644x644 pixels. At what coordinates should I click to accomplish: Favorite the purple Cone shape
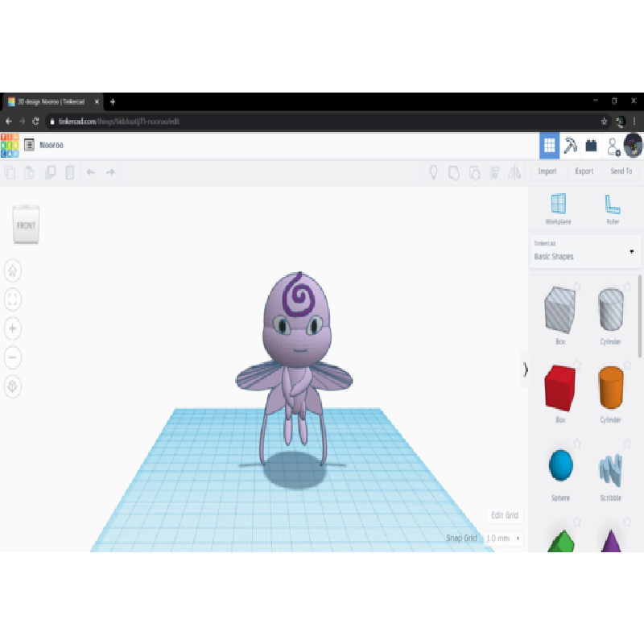[627, 522]
